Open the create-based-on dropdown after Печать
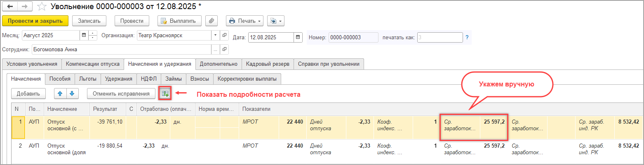This screenshot has width=644, height=165. (x=275, y=21)
